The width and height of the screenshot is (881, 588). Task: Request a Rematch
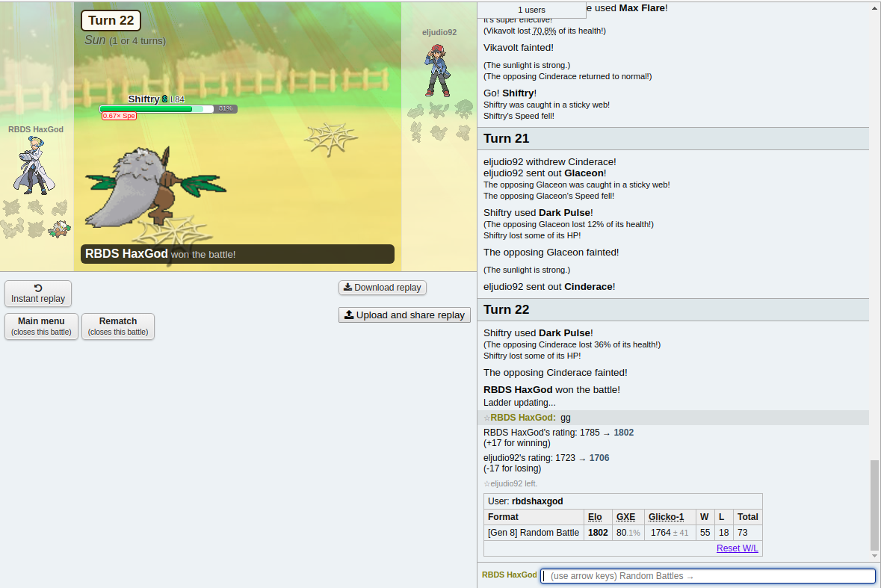point(118,326)
